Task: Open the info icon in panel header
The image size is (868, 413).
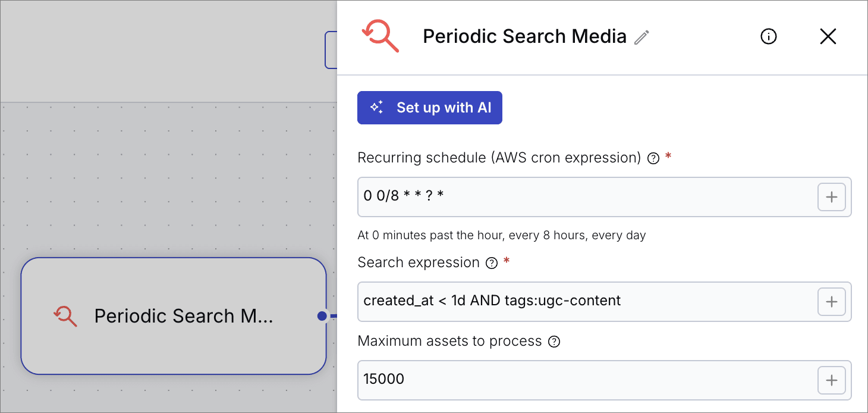Action: (769, 37)
